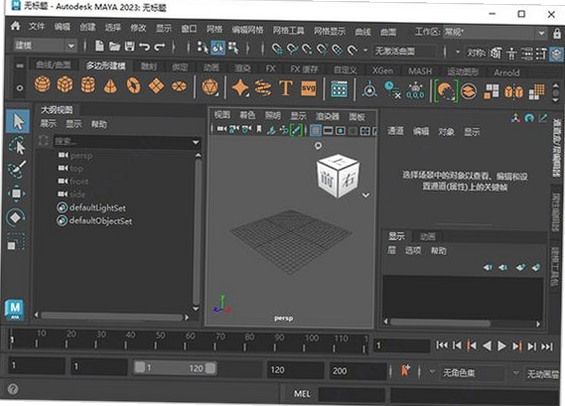This screenshot has height=406, width=565.
Task: Create a polygon cube from shelf
Action: [x=65, y=85]
